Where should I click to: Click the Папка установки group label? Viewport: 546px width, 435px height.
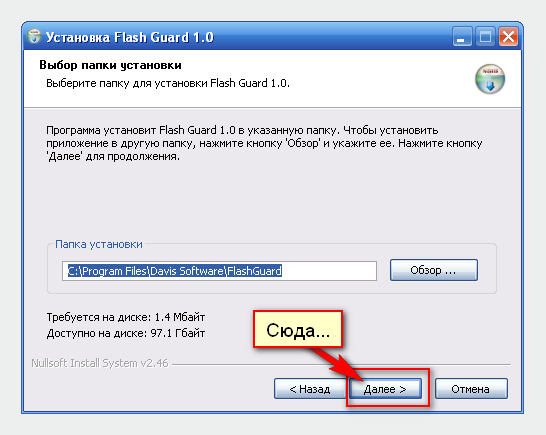click(x=99, y=244)
